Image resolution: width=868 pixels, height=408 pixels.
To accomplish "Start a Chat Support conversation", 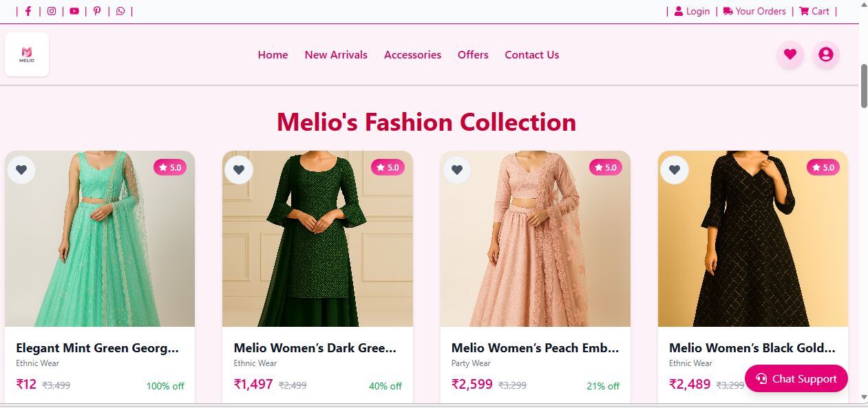I will coord(796,378).
